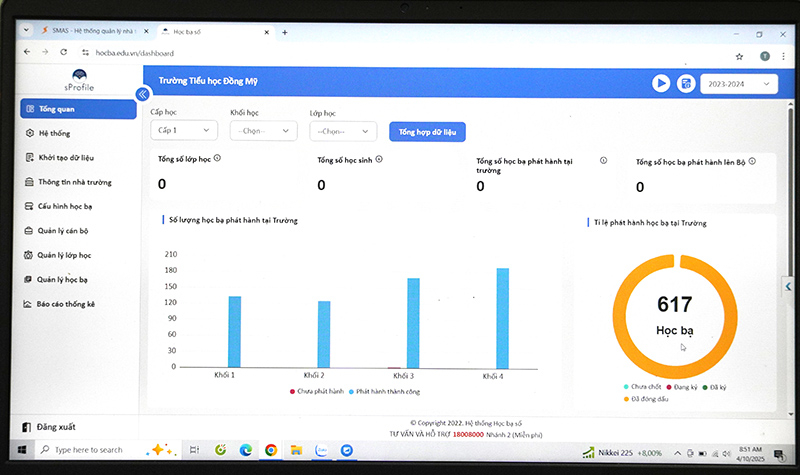Bookmark this page with the star icon

pyautogui.click(x=739, y=57)
